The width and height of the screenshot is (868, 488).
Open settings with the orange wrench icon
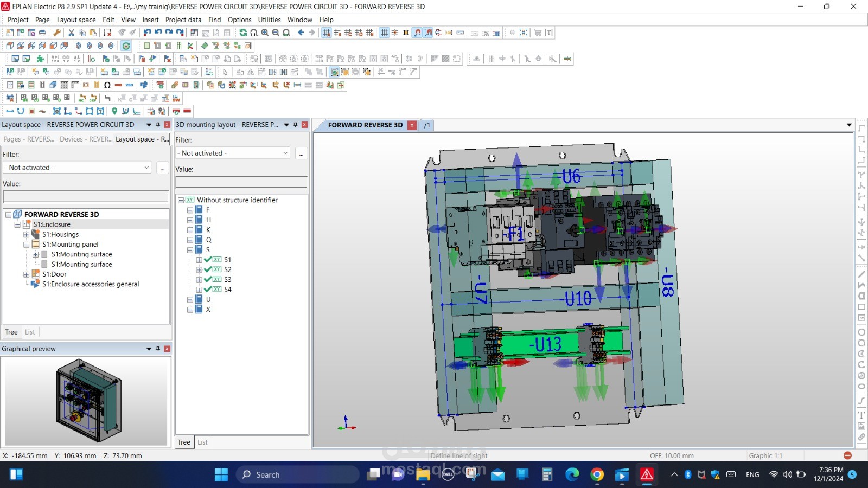57,33
